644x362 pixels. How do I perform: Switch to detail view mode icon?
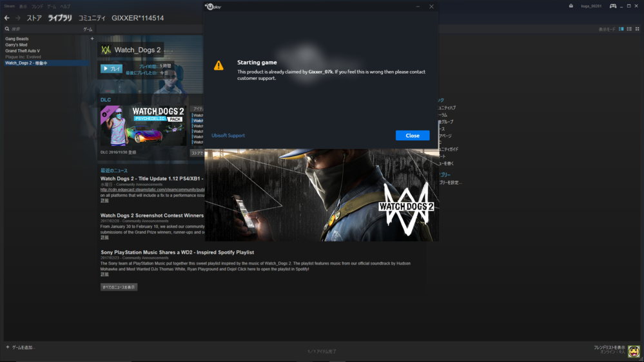tap(621, 29)
